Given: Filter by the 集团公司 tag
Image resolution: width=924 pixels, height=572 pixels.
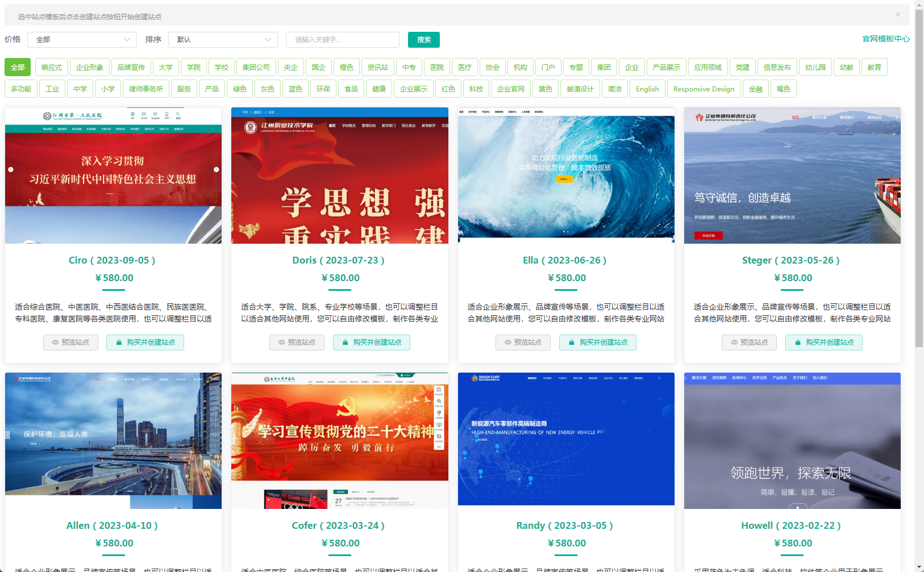Looking at the screenshot, I should pos(256,67).
